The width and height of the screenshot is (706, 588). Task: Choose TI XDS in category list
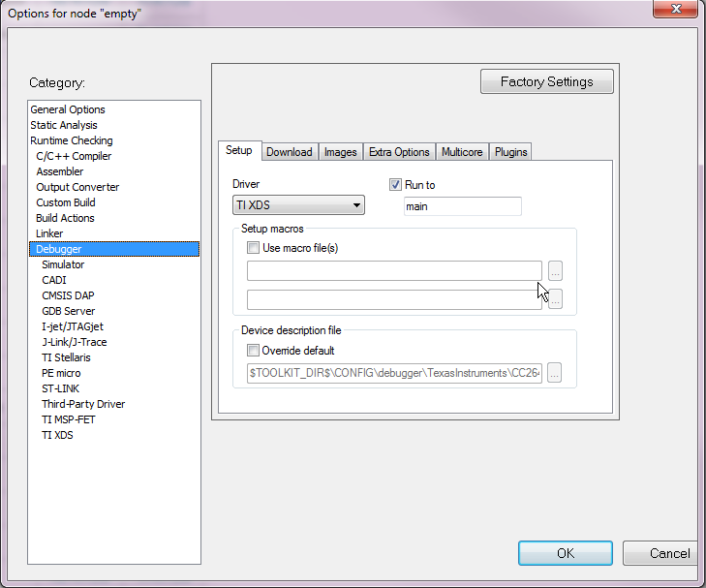point(57,435)
